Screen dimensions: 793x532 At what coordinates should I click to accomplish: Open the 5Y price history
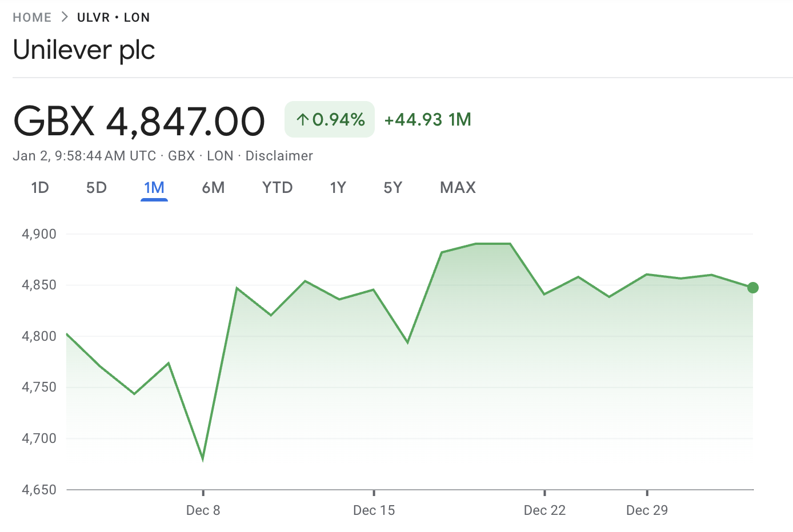(x=393, y=187)
